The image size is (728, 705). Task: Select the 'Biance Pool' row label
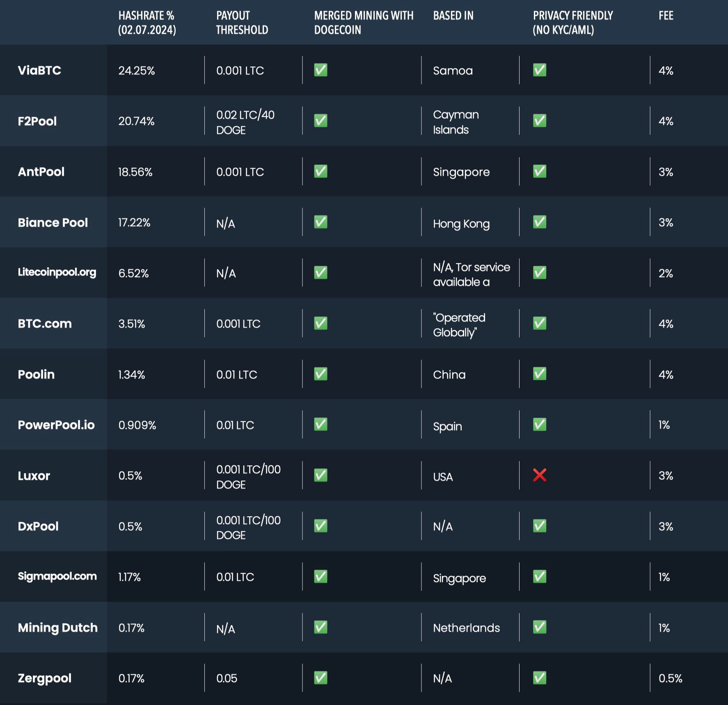53,222
